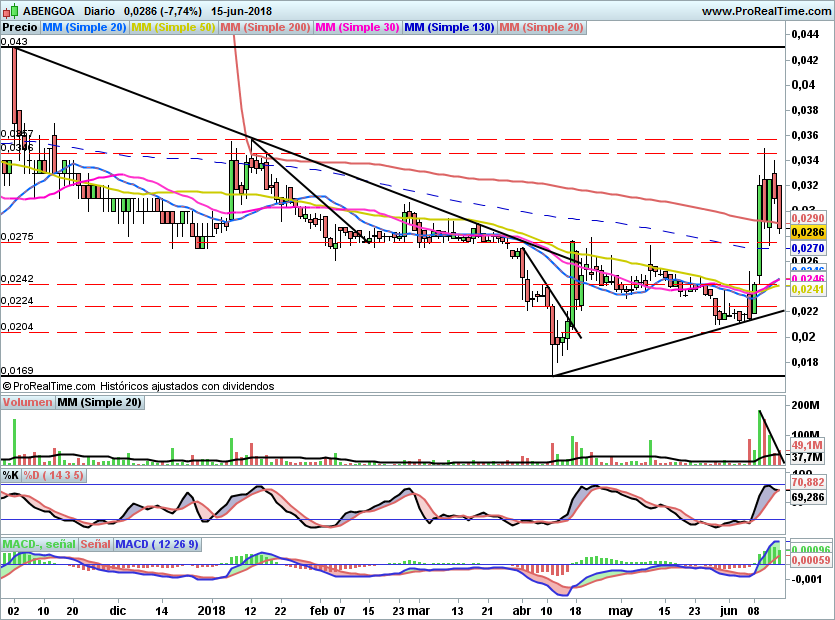This screenshot has width=835, height=620.
Task: Click the 08 day marker on the date axis
Action: click(x=754, y=611)
